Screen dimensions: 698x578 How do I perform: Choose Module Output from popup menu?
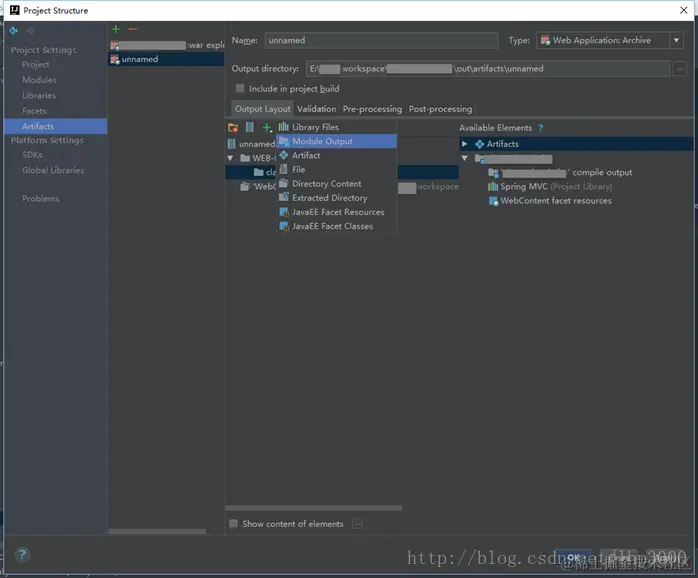click(x=337, y=141)
